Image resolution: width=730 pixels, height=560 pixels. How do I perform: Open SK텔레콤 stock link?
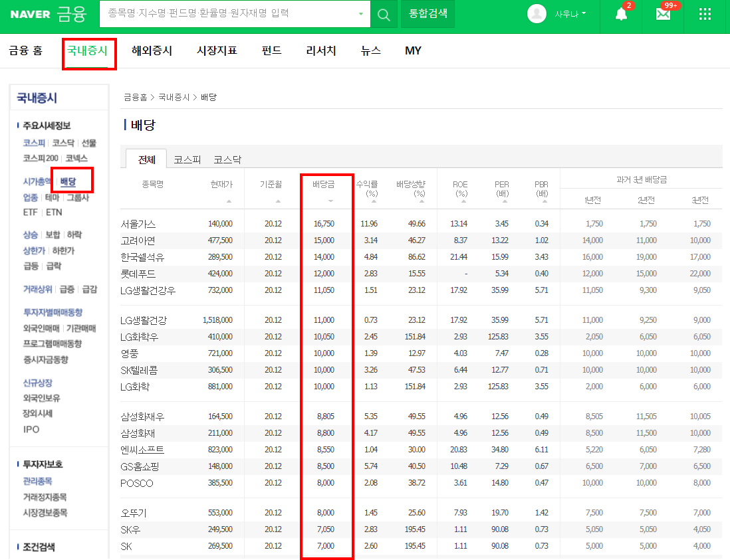pos(139,370)
